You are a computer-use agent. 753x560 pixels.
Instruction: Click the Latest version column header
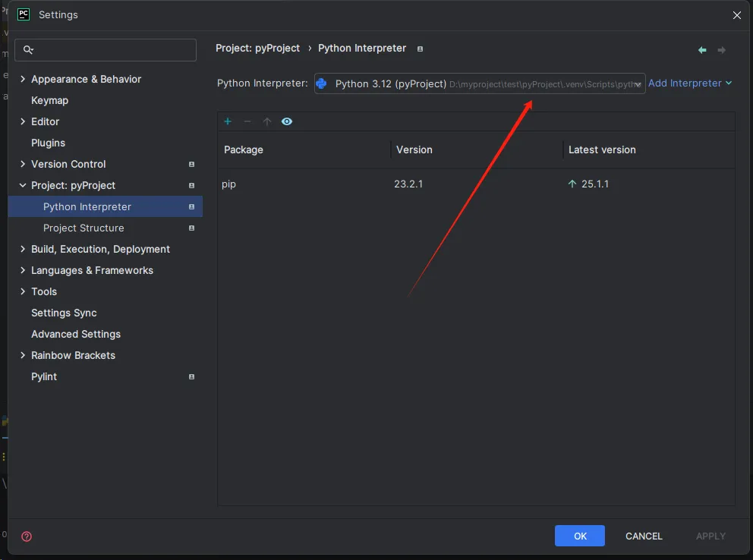point(602,149)
